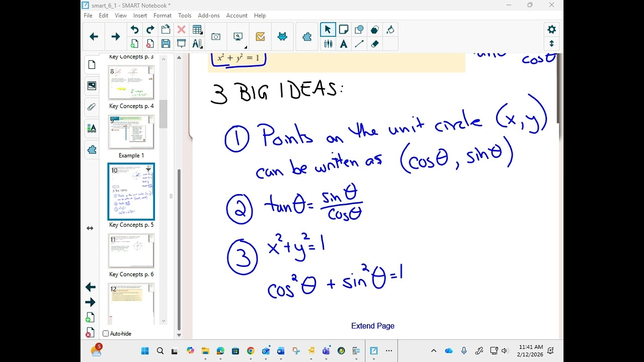Select page 8 thumbnail Key Concepts p. 4
Viewport: 644px width, 362px height.
coord(131,83)
